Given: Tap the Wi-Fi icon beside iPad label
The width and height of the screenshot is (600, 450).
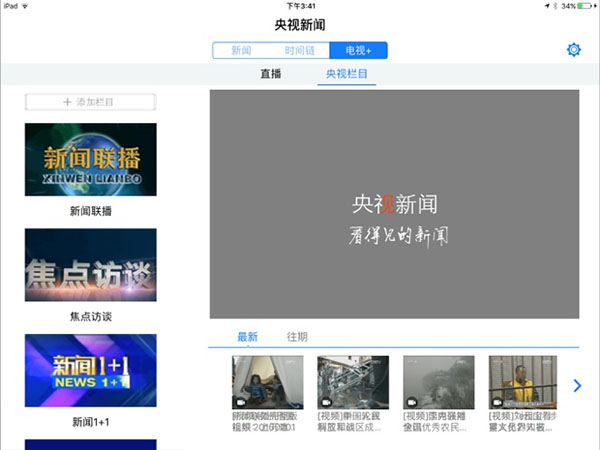Looking at the screenshot, I should [x=30, y=6].
